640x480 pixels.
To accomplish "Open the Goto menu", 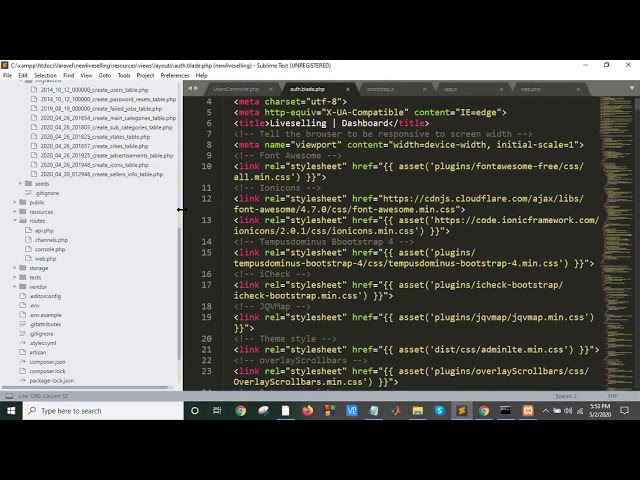I will [105, 76].
